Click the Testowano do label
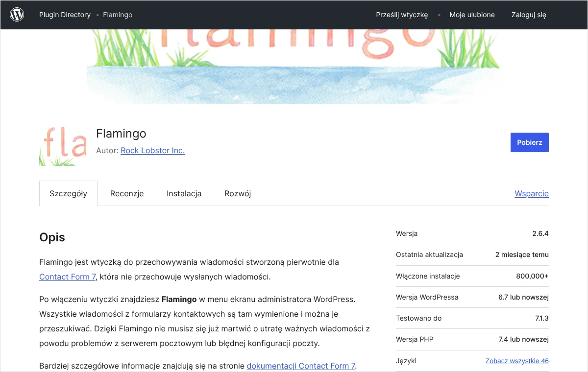This screenshot has width=588, height=372. click(x=419, y=318)
